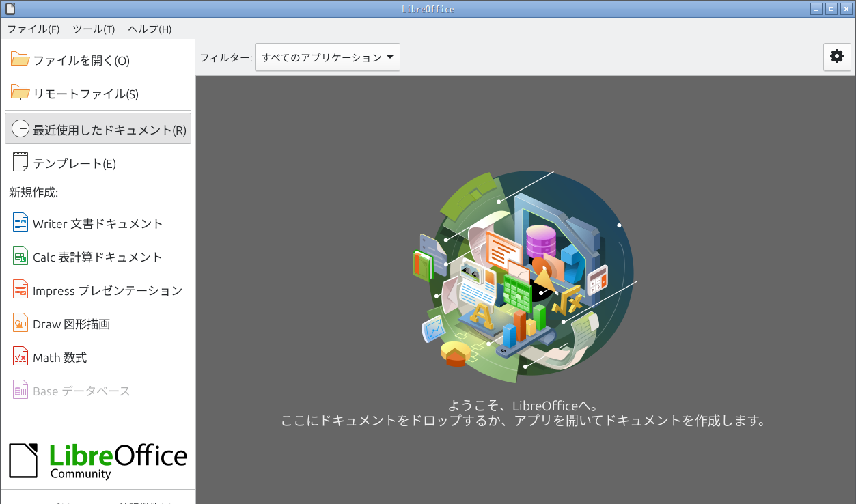Image resolution: width=856 pixels, height=504 pixels.
Task: Start a new Impress プレゼンテーション
Action: coord(98,290)
